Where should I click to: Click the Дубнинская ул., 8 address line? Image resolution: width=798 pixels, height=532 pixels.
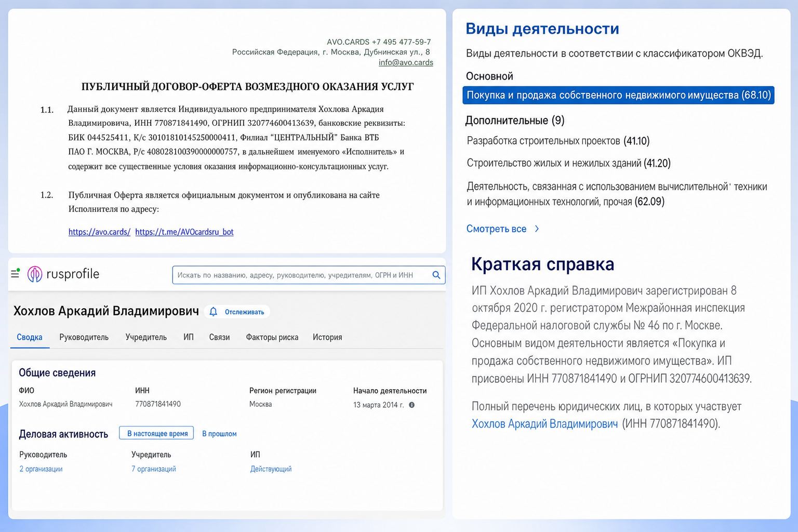(331, 52)
